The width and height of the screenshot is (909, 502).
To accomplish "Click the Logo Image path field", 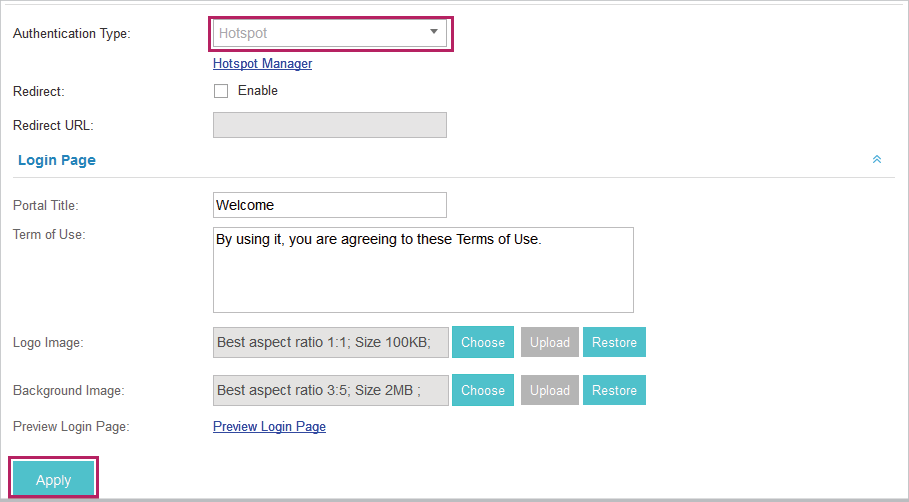I will click(x=330, y=343).
